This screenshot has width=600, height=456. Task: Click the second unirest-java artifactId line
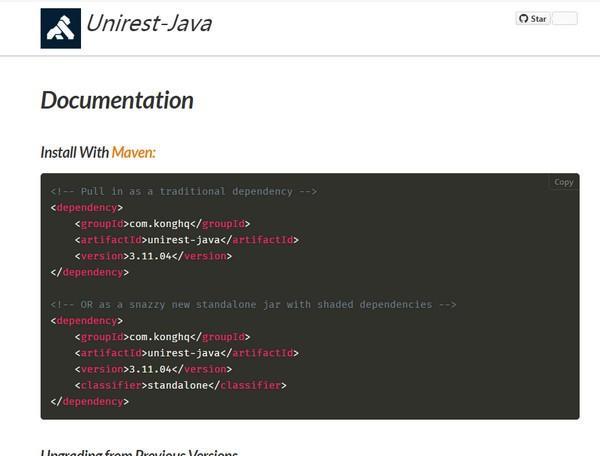tap(187, 353)
